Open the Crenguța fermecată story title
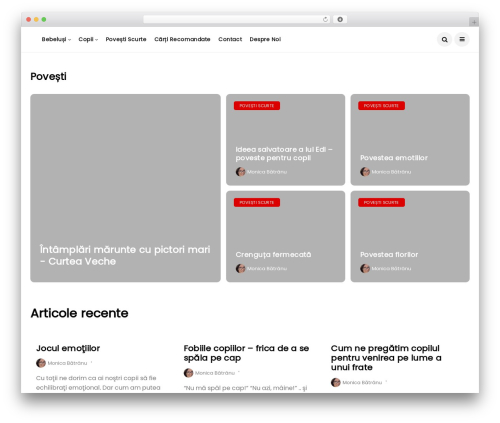The image size is (500, 423). point(273,255)
